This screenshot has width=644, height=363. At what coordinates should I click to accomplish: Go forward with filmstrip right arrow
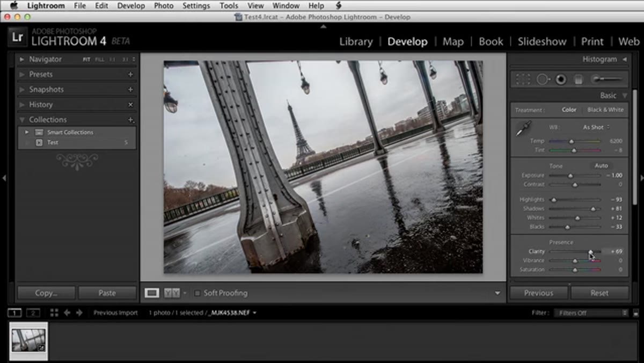79,313
